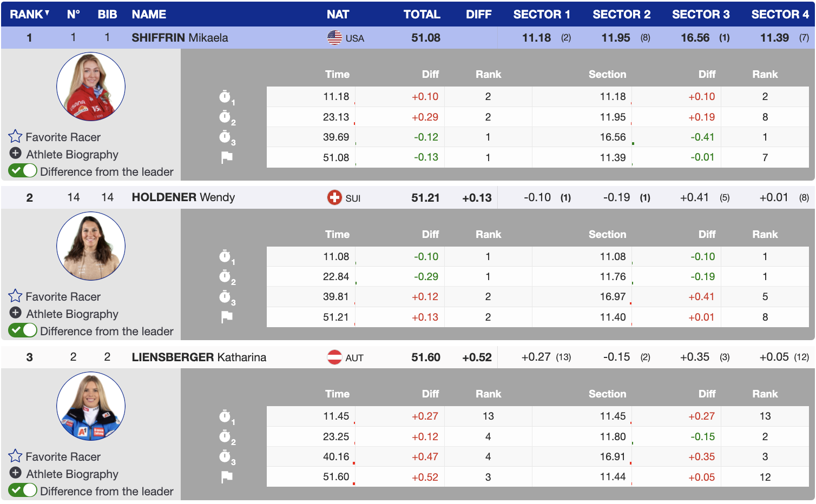Click the LIENSBERGER Katharina name row

pos(199,357)
